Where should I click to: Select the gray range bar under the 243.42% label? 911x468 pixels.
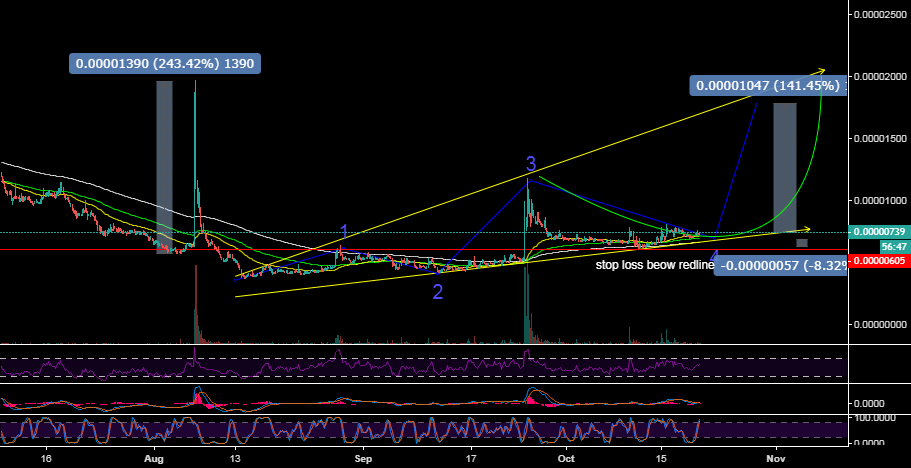click(x=164, y=167)
